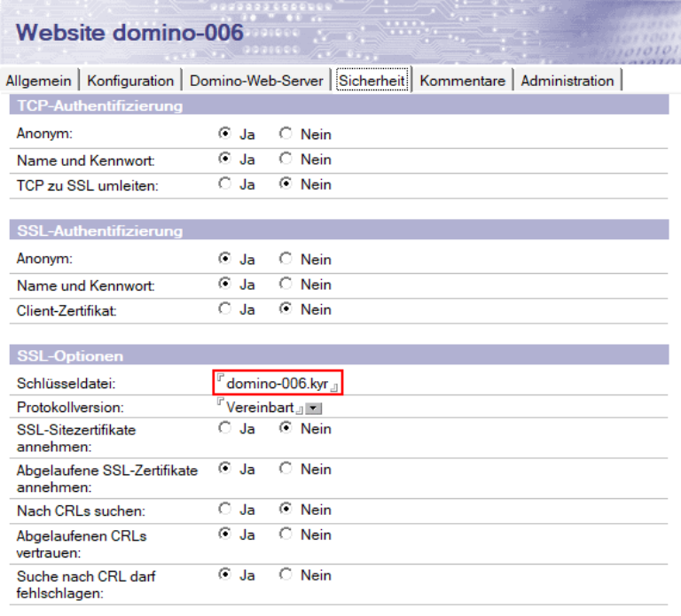Open the Domino-Web-Server tab

click(256, 81)
